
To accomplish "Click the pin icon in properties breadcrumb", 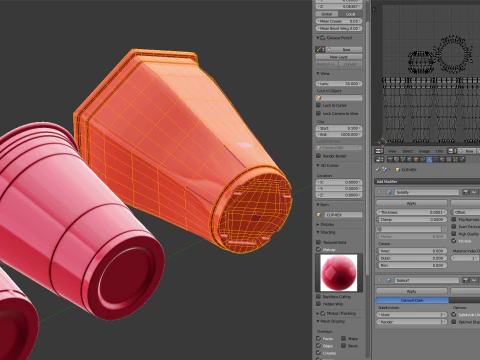I will point(378,170).
